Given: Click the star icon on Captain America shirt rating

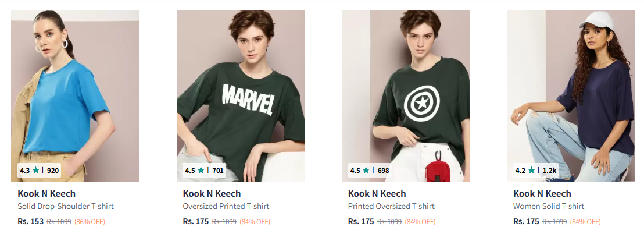Looking at the screenshot, I should tap(366, 171).
